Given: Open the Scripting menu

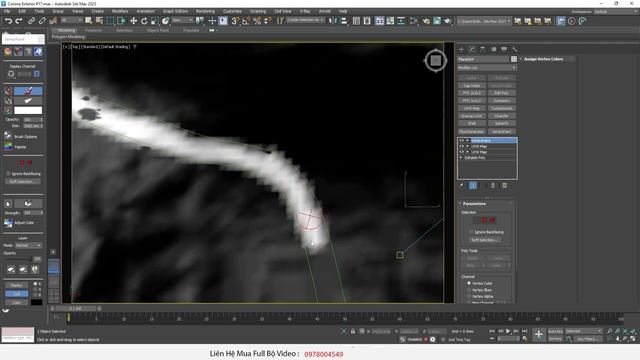Looking at the screenshot, I should pos(258,11).
